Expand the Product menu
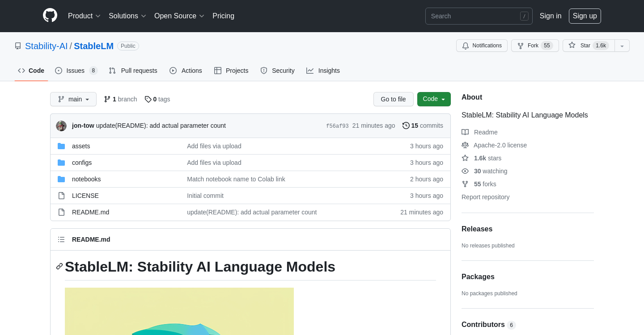Viewport: 644px width, 335px height. click(84, 16)
